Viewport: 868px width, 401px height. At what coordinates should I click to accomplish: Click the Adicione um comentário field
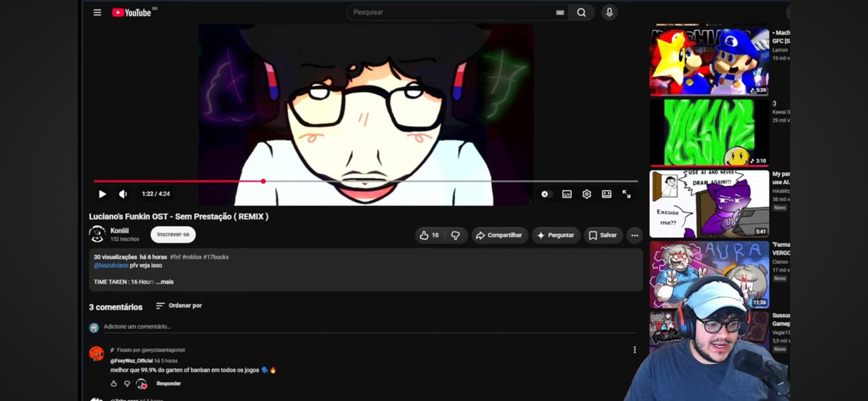(369, 326)
